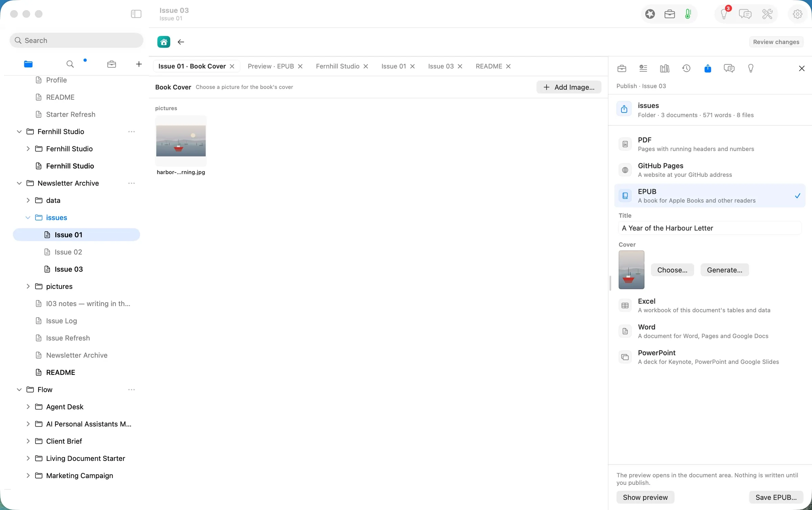Toggle the sidebar panel icon

click(x=136, y=14)
